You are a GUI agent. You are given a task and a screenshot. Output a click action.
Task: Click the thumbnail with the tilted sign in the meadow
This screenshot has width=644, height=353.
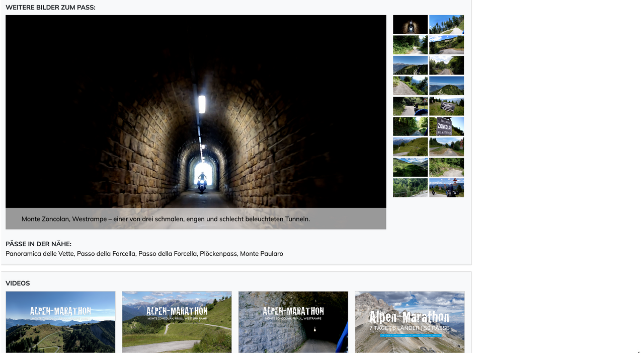point(446,106)
